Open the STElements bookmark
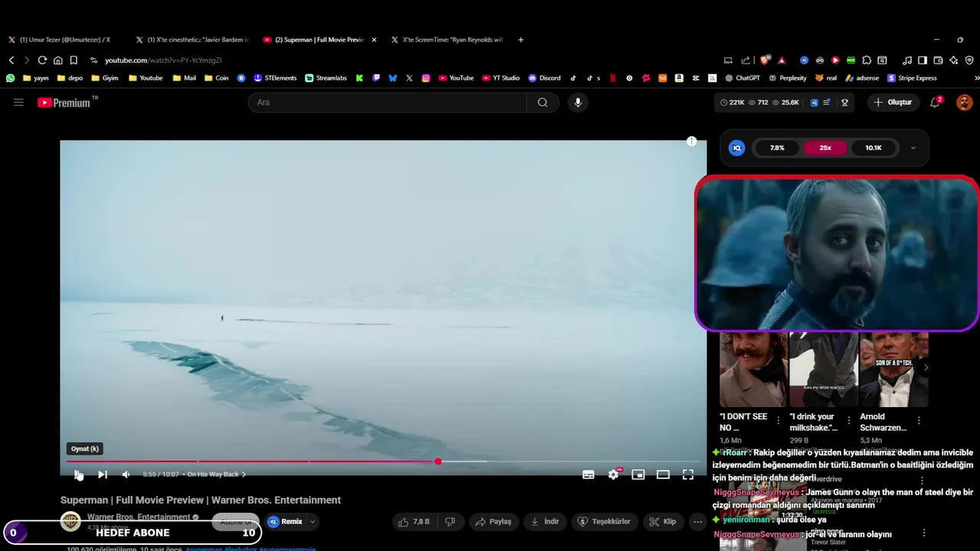Screen dimensions: 980x551 click(275, 78)
